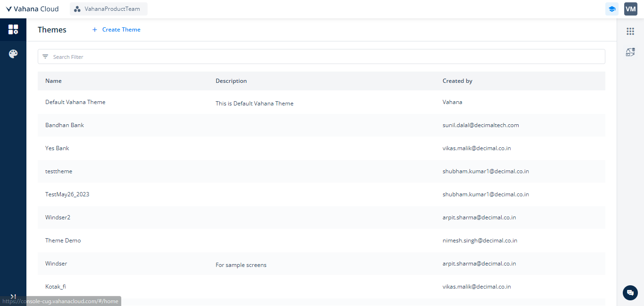This screenshot has height=306, width=644.
Task: Click creator sunil.dalal@decimaltech.com
Action: click(480, 125)
